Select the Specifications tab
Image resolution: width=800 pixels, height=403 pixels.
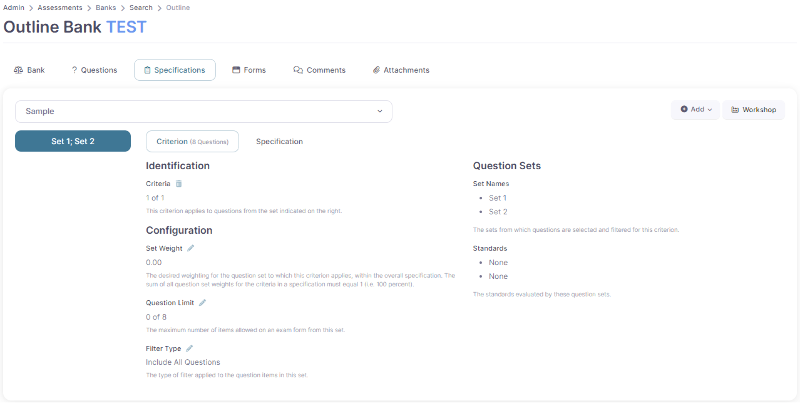[x=174, y=70]
